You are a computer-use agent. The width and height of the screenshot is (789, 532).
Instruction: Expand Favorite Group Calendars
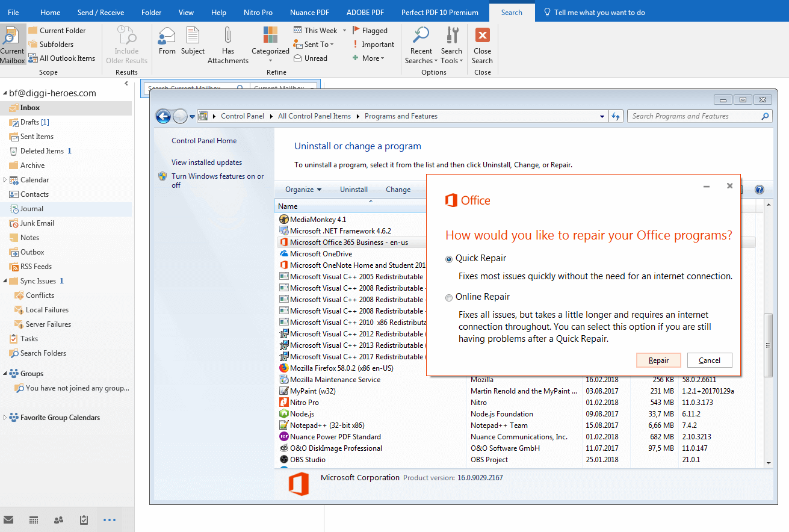point(5,418)
